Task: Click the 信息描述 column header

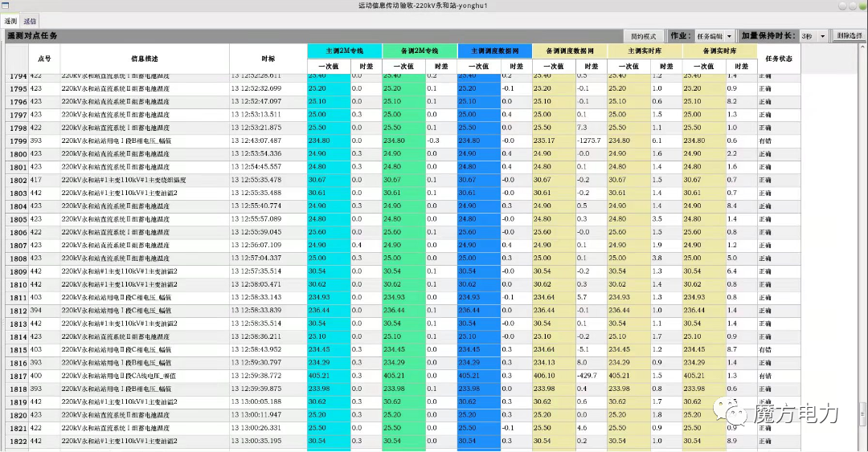Action: point(145,59)
